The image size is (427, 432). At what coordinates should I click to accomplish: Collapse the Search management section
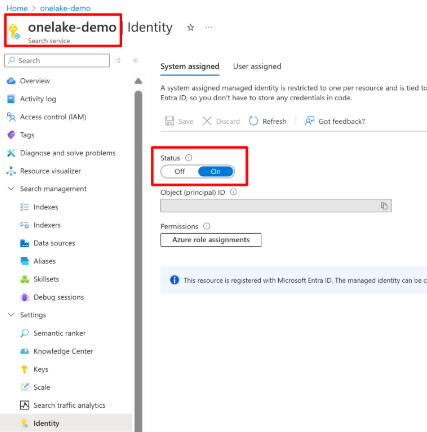click(11, 189)
